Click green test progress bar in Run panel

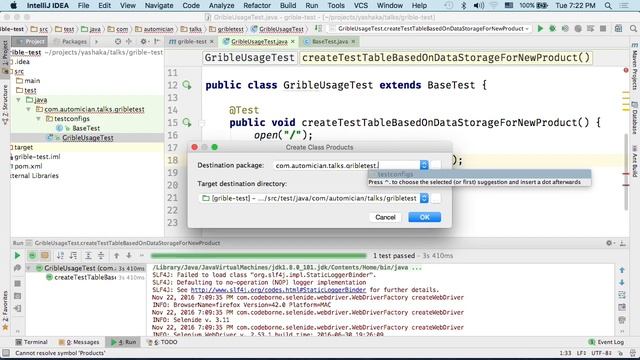[x=258, y=256]
